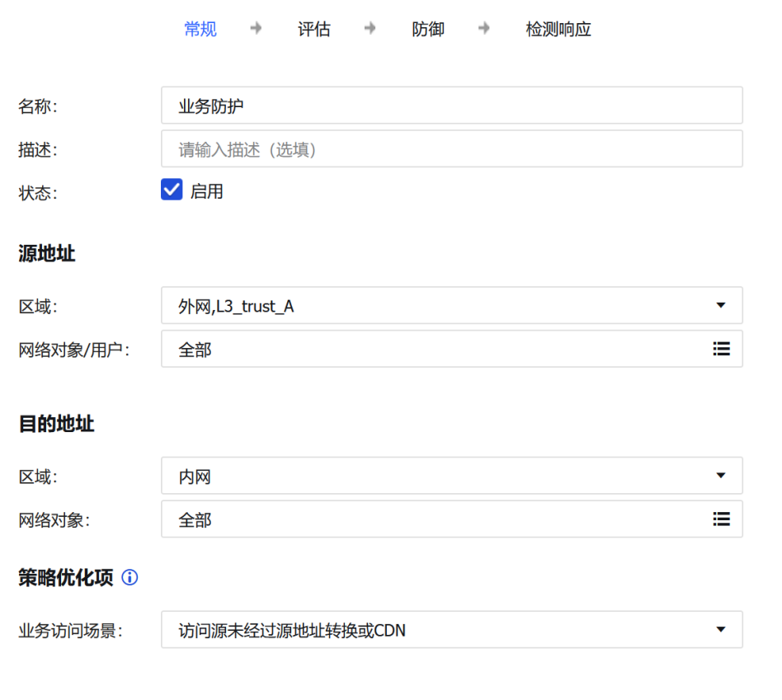782x700 pixels.
Task: Focus the 描述 description input field
Action: coord(451,149)
